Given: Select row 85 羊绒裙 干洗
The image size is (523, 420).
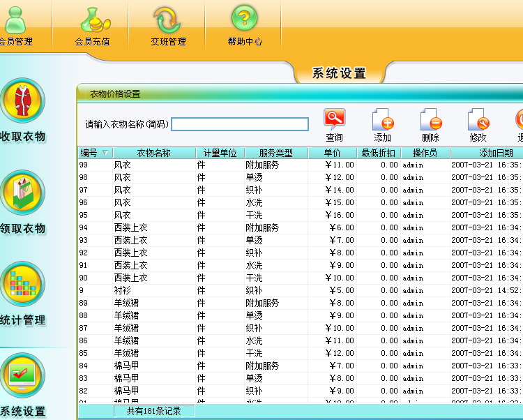Looking at the screenshot, I should click(300, 353).
